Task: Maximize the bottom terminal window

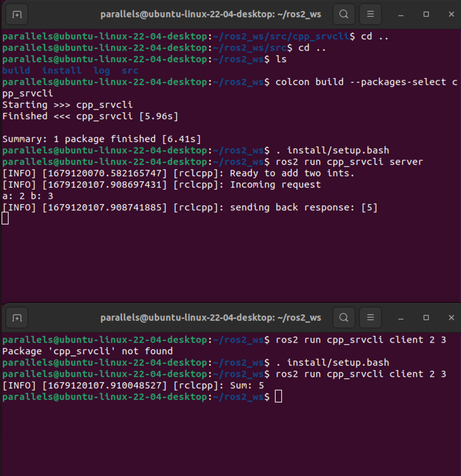Action: [426, 317]
